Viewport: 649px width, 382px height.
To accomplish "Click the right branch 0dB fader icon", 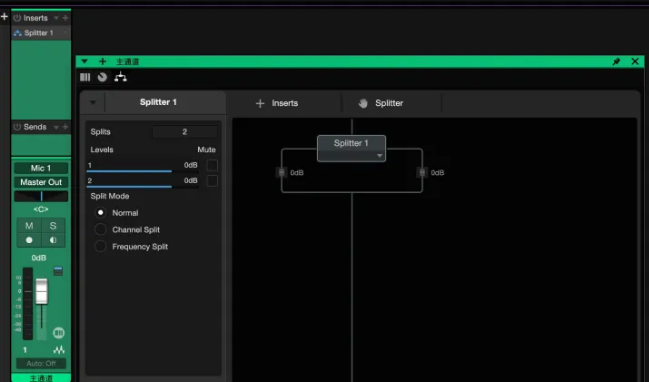I will 422,172.
